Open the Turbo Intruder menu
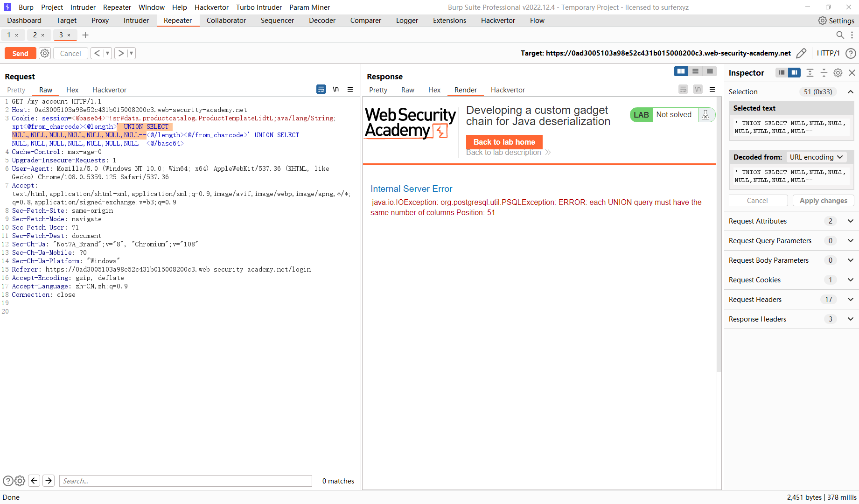 click(x=259, y=7)
